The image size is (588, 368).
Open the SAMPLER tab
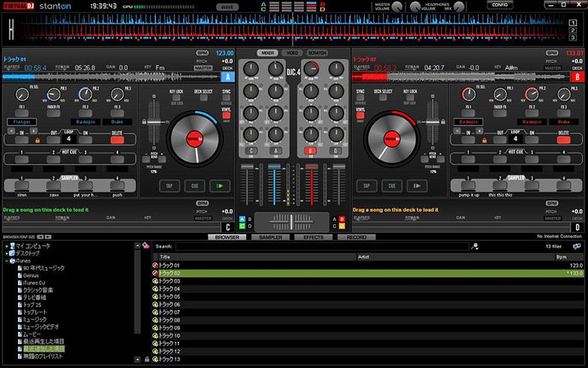click(x=270, y=237)
